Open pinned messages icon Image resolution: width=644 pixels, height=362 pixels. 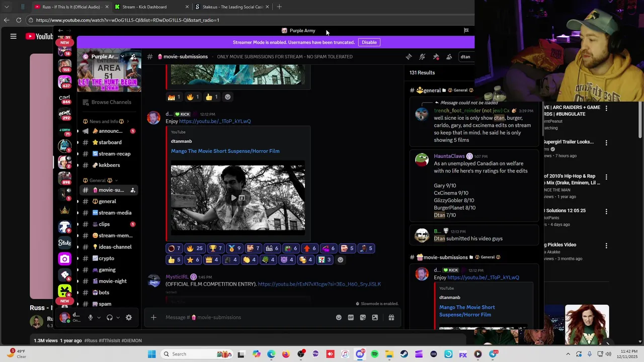coord(436,57)
